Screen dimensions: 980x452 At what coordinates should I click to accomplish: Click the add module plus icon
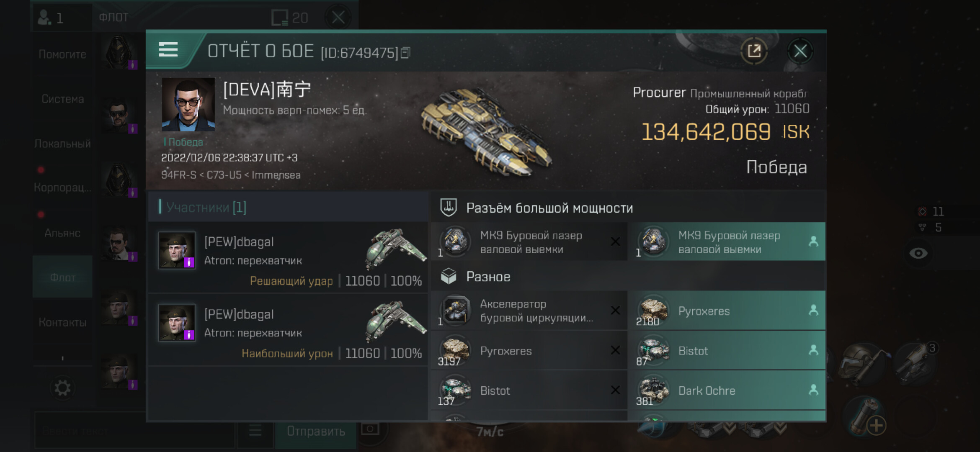876,426
